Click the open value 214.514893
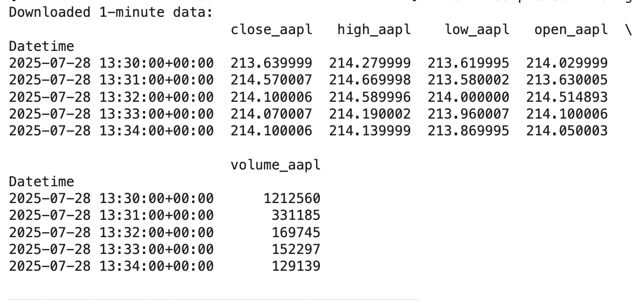Screen dimensions: 644x300 pos(567,97)
